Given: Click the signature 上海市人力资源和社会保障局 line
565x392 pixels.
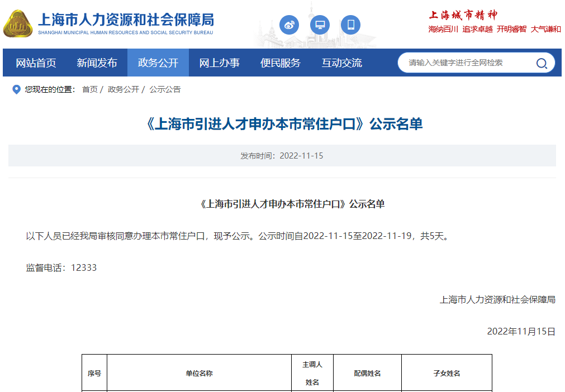Looking at the screenshot, I should [x=497, y=299].
